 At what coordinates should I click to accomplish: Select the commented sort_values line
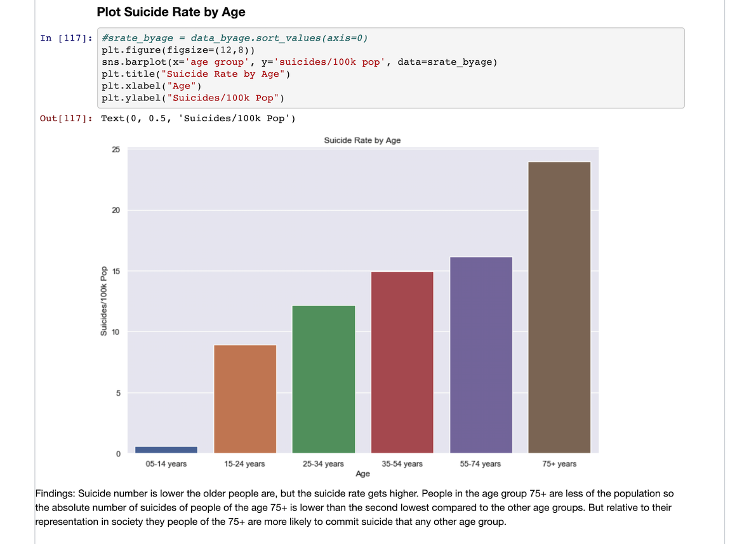[x=235, y=37]
